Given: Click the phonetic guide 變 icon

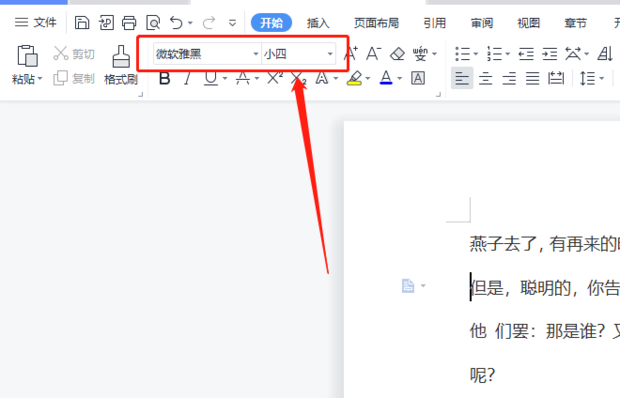Looking at the screenshot, I should pyautogui.click(x=420, y=54).
